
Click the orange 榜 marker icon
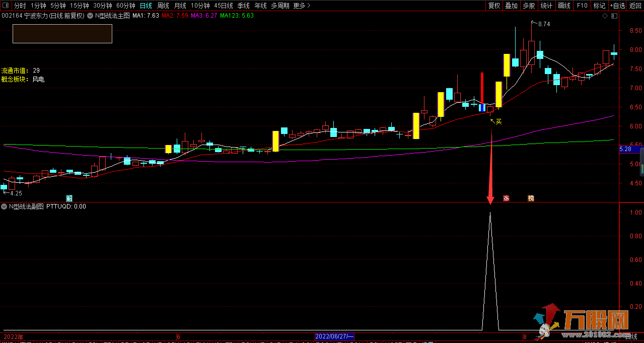531,198
